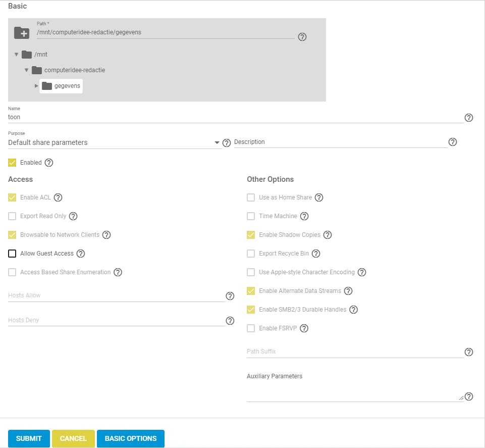The width and height of the screenshot is (485, 448).
Task: Enable the Allow Guest Access checkbox
Action: pyautogui.click(x=12, y=254)
